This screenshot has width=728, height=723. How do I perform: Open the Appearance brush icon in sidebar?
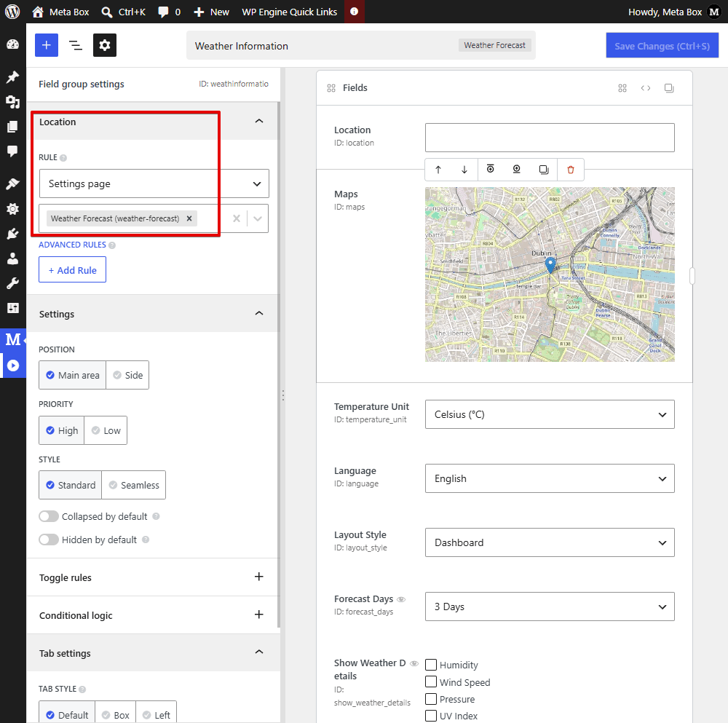[13, 184]
